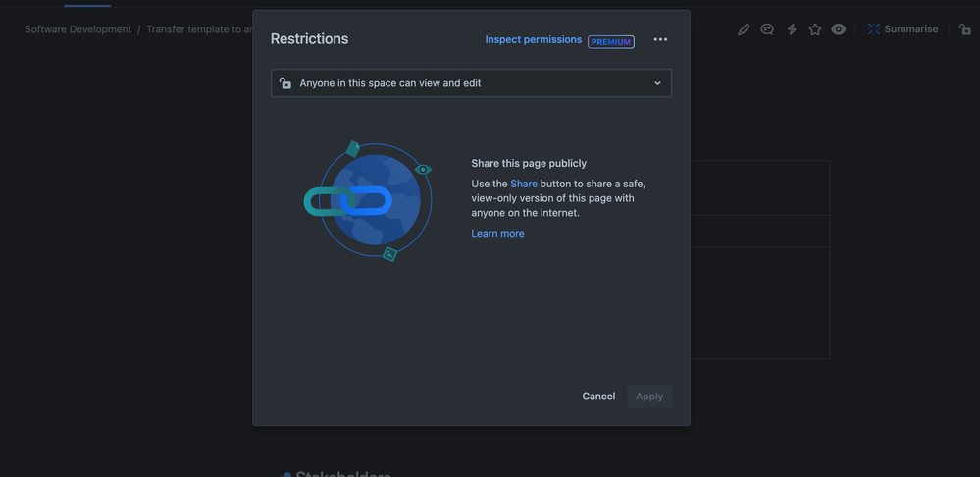Open the Transfer template breadcrumb
Screen dimensions: 980x477
tap(199, 29)
